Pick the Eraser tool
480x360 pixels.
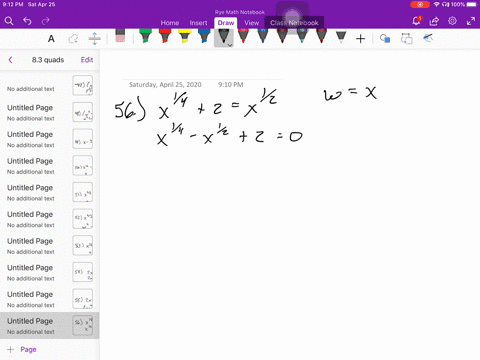click(x=120, y=36)
